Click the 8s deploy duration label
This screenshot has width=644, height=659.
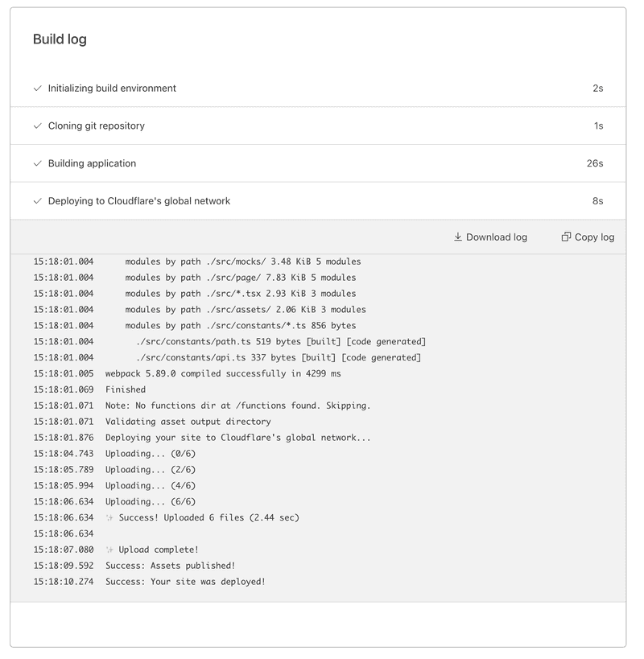pos(597,201)
